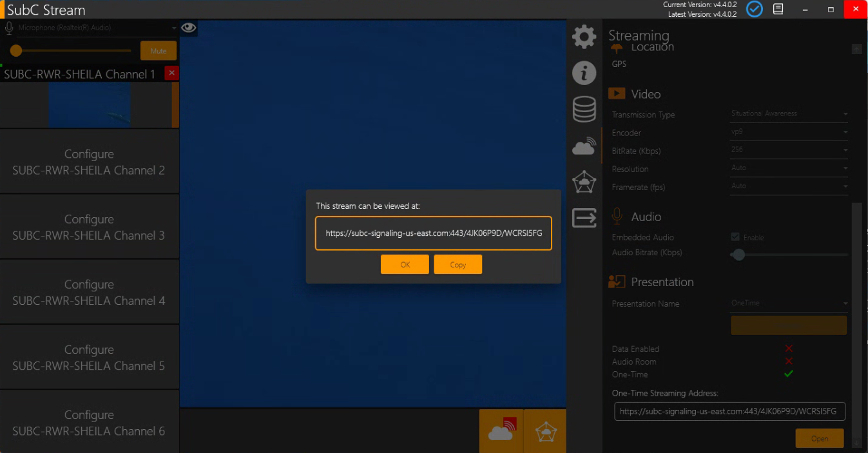
Task: Configure SUBC-RWR-SHEILA Channel 4
Action: click(x=89, y=292)
